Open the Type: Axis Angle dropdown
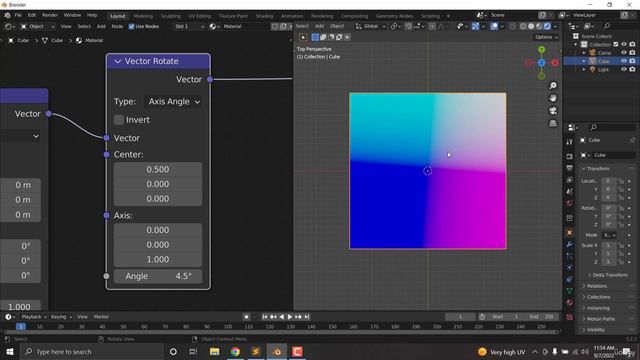This screenshot has height=360, width=640. [x=174, y=102]
